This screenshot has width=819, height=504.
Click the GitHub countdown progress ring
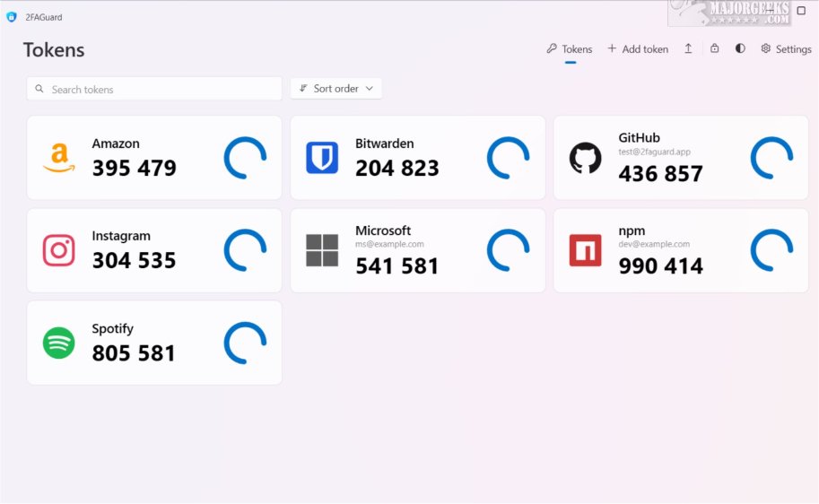771,158
